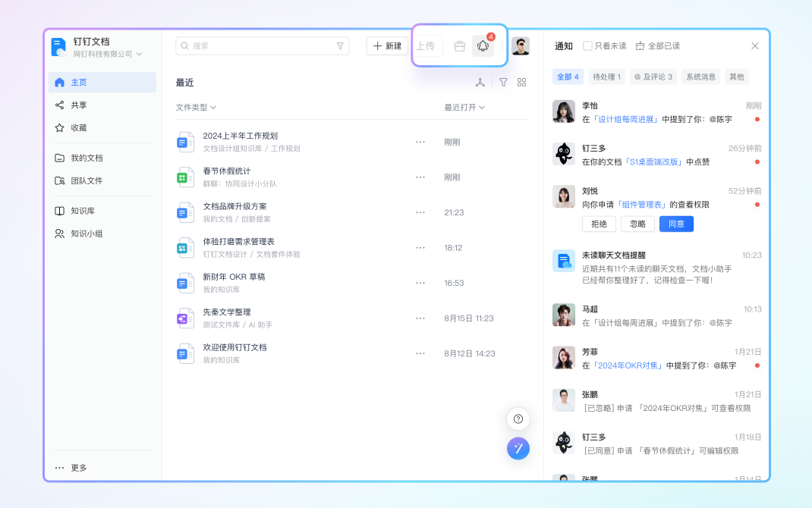The image size is (812, 508).
Task: Open the 马超 mention notification text
Action: coord(657,323)
